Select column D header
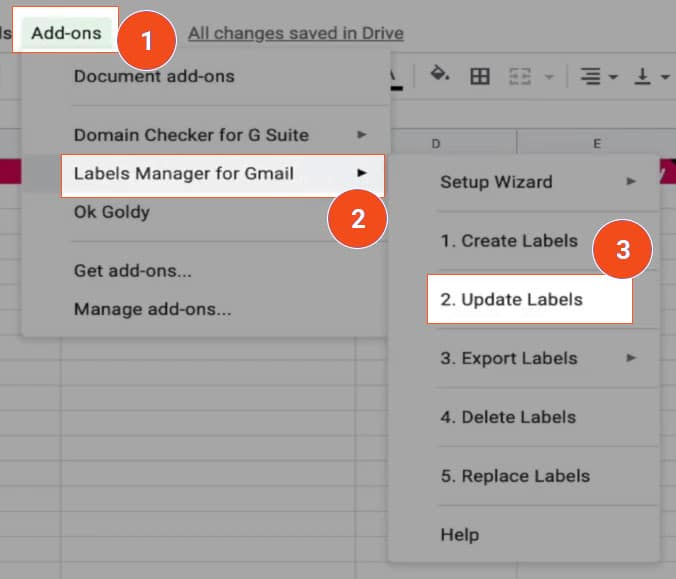 (x=454, y=143)
